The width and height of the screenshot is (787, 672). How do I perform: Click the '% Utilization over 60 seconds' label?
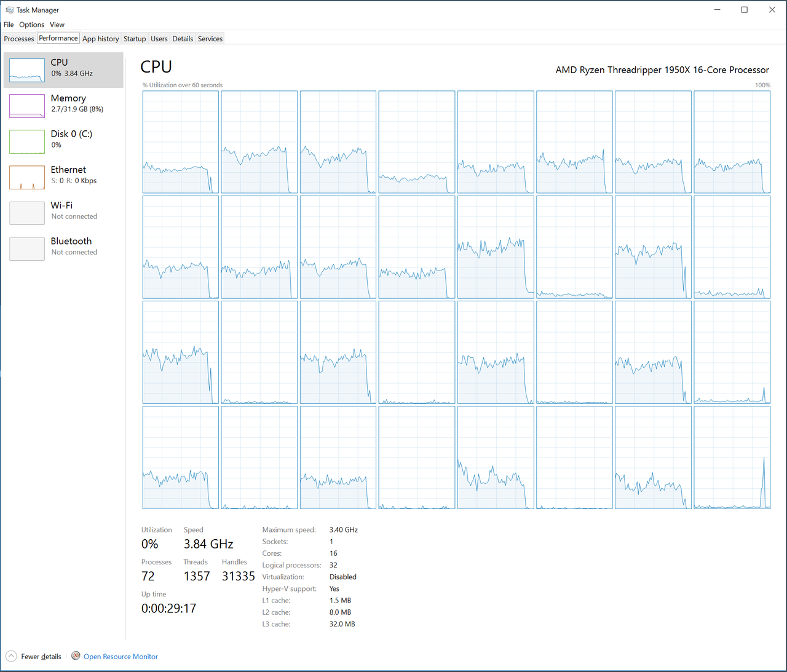coord(183,85)
